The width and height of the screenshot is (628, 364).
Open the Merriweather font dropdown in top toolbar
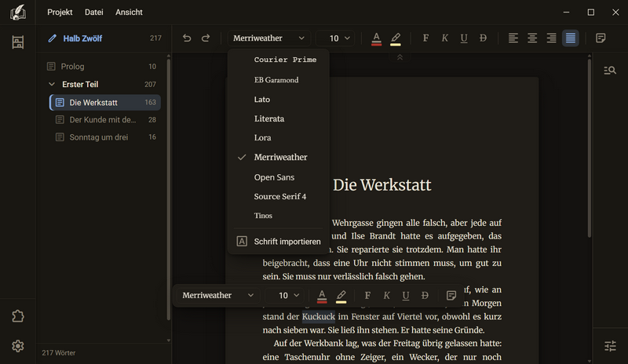click(268, 38)
